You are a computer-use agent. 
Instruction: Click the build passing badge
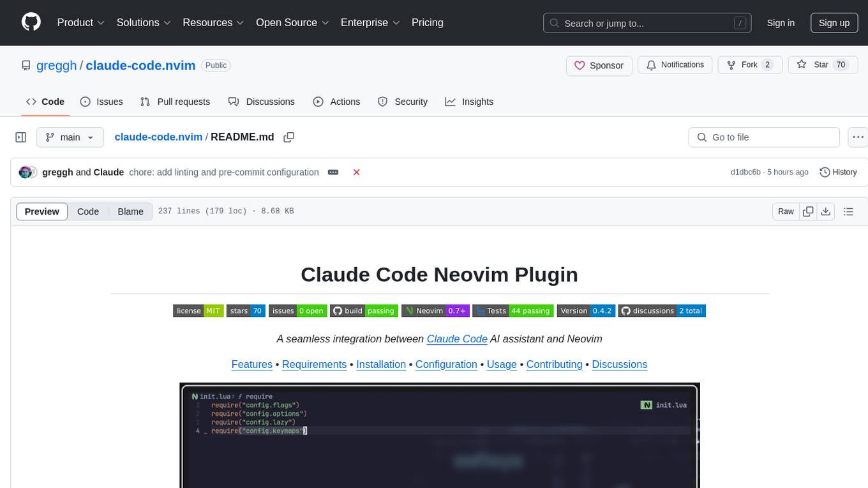point(364,311)
